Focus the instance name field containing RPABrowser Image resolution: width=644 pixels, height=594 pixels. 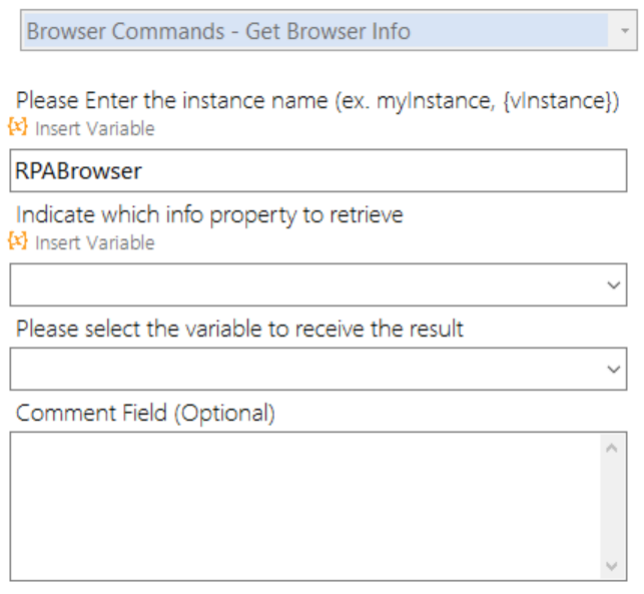pyautogui.click(x=318, y=170)
